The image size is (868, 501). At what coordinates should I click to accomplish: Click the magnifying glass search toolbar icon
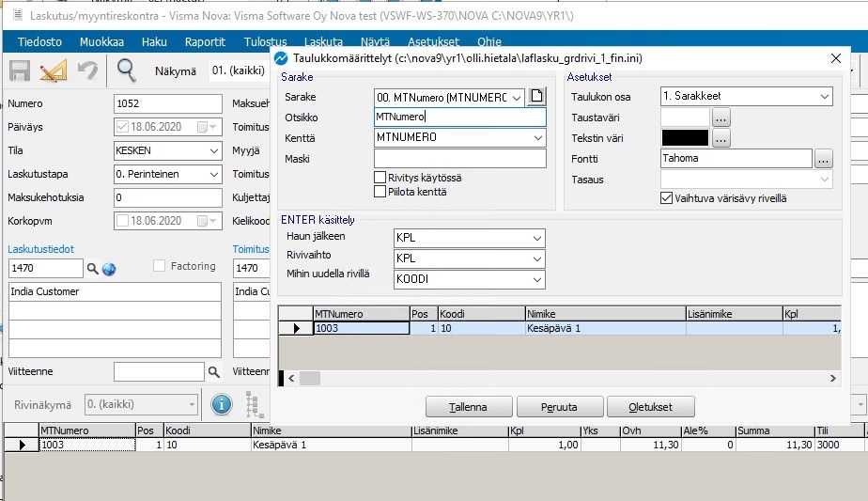pyautogui.click(x=126, y=70)
